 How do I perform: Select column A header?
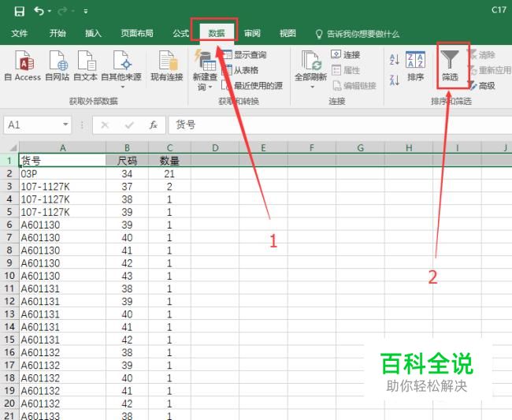[x=63, y=147]
